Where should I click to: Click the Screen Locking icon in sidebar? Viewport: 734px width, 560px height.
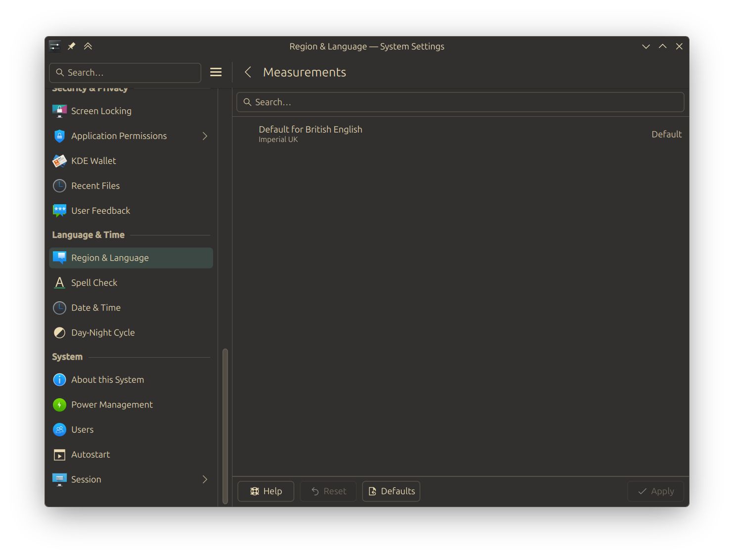point(59,111)
